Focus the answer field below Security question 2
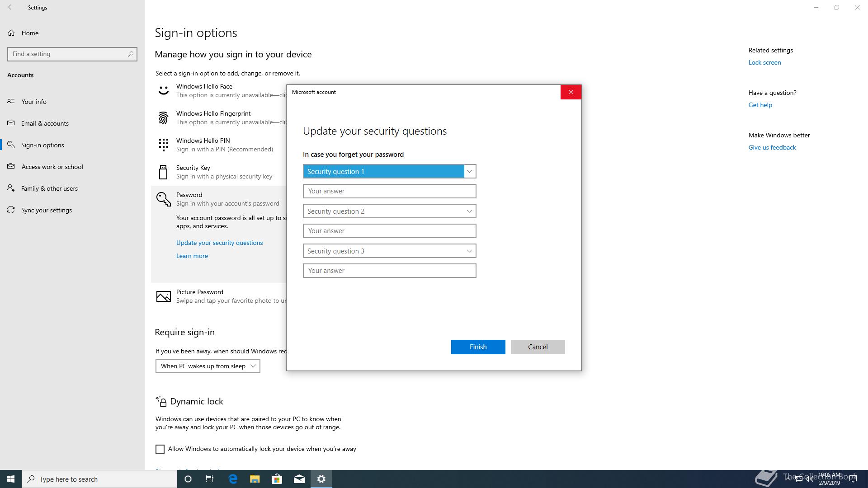 click(389, 231)
